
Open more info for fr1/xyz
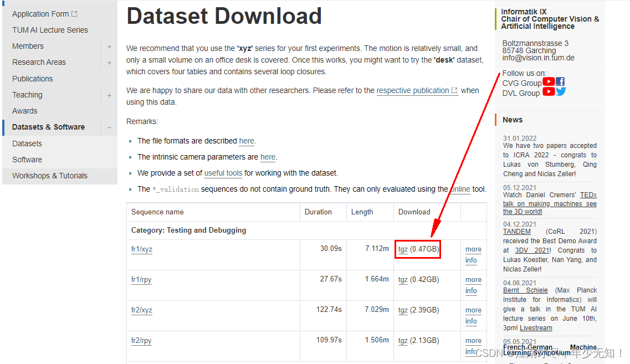[x=473, y=255]
